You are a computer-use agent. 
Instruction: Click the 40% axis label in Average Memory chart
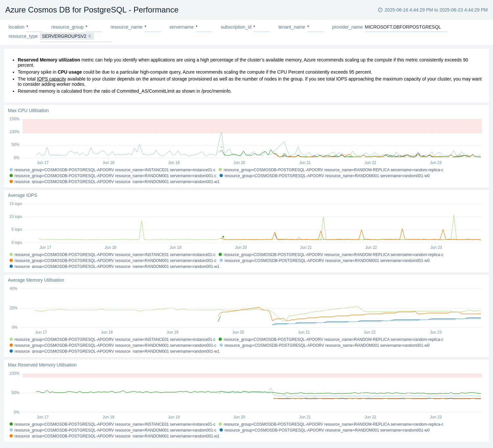13,289
